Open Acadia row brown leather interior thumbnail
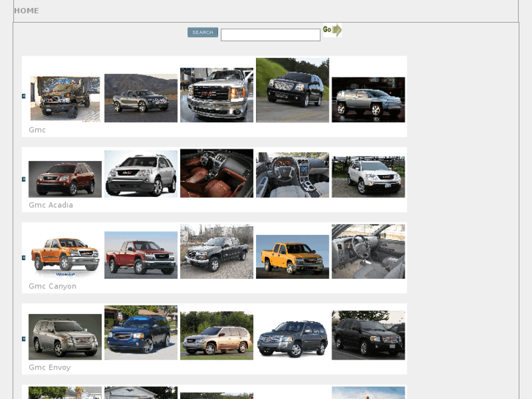Screen dimensions: 532x399 click(x=217, y=174)
